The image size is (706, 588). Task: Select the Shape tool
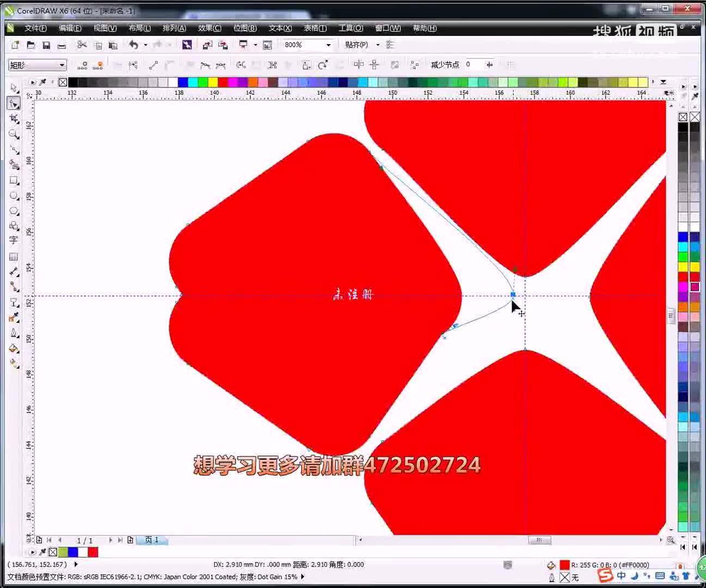click(x=14, y=104)
